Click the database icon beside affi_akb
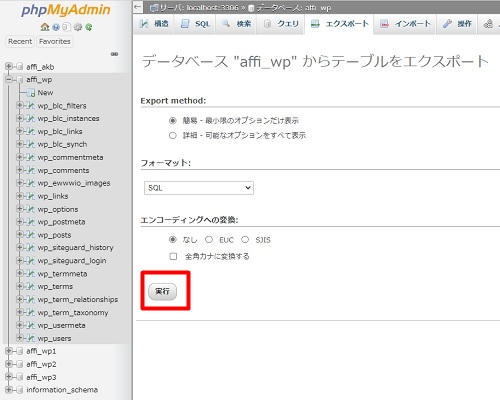Viewport: 500px width, 400px height. pos(20,67)
